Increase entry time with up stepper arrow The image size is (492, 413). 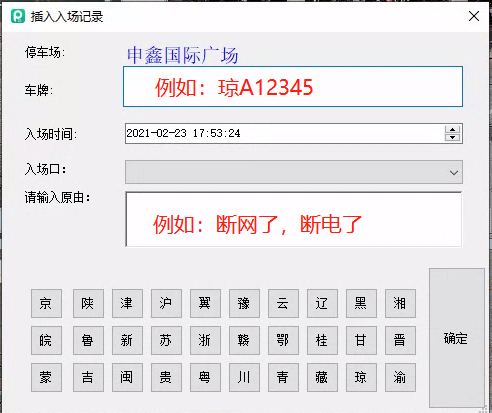452,130
